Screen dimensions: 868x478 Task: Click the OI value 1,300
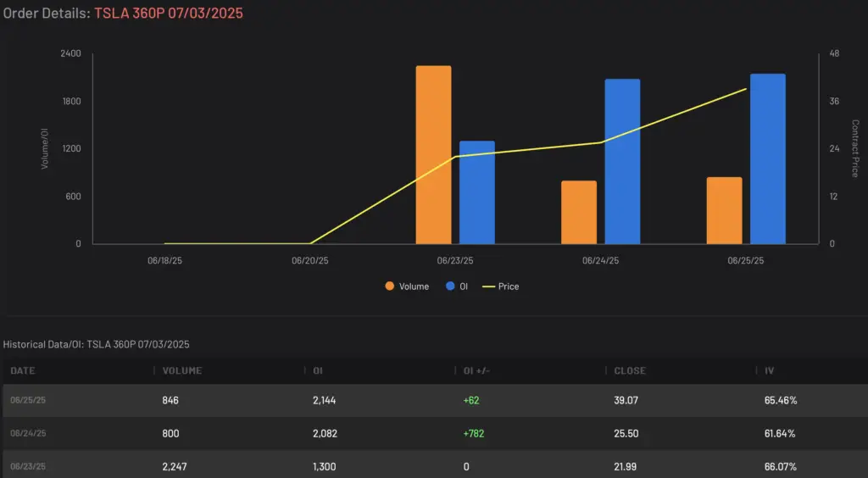325,466
